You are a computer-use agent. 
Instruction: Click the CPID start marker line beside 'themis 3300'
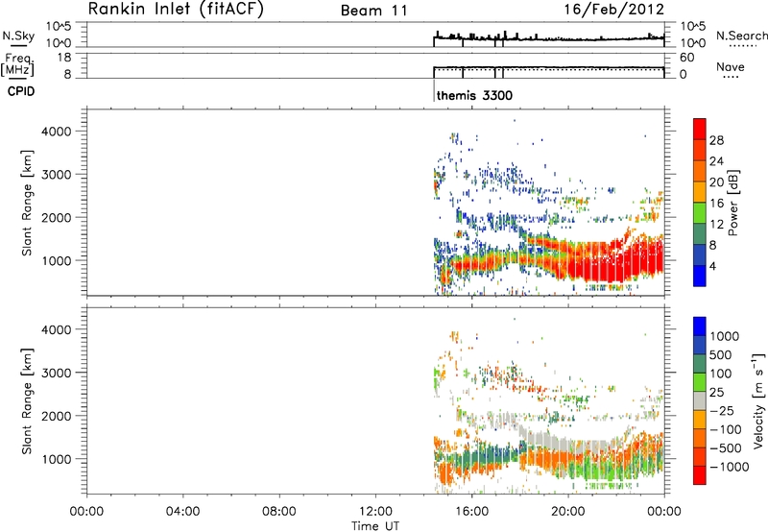[x=434, y=91]
